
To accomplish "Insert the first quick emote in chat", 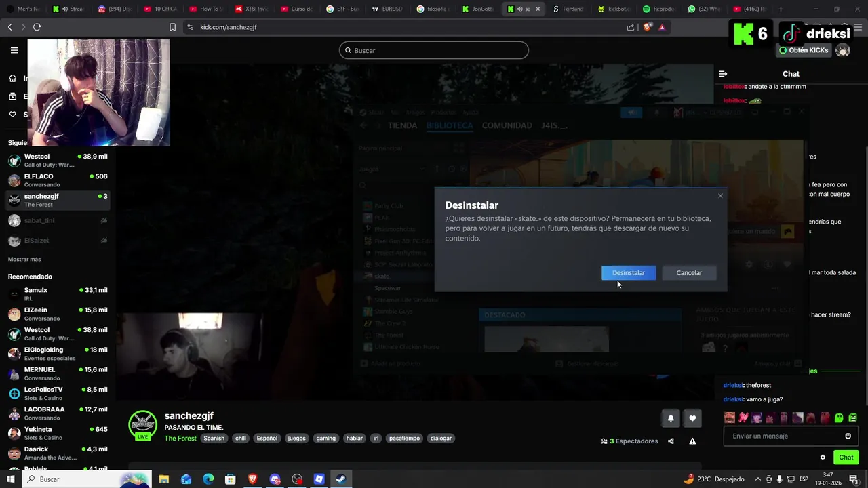I will [730, 418].
